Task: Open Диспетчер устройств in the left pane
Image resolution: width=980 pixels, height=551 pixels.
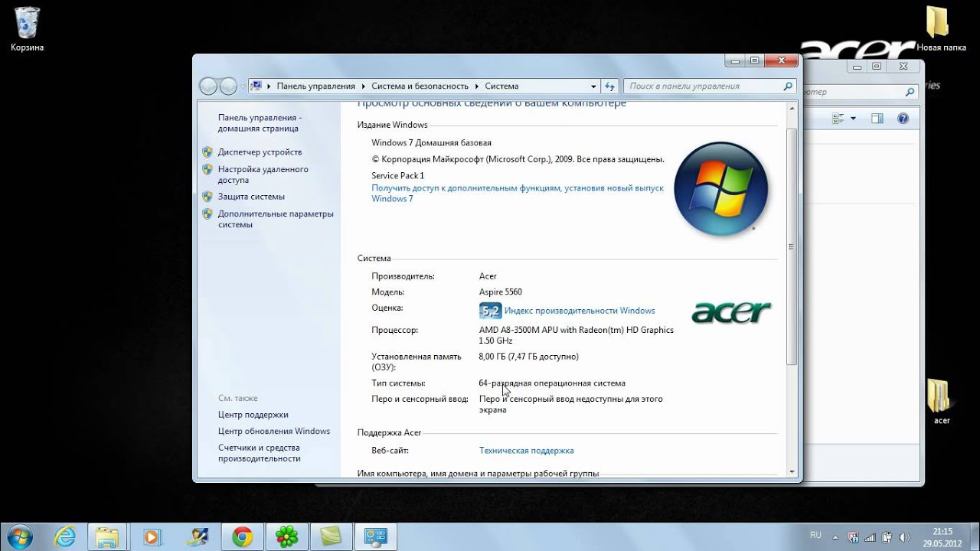Action: pyautogui.click(x=260, y=152)
